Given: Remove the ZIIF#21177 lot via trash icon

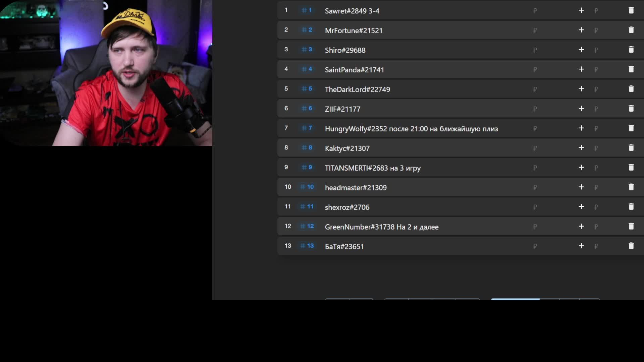Looking at the screenshot, I should coord(631,109).
